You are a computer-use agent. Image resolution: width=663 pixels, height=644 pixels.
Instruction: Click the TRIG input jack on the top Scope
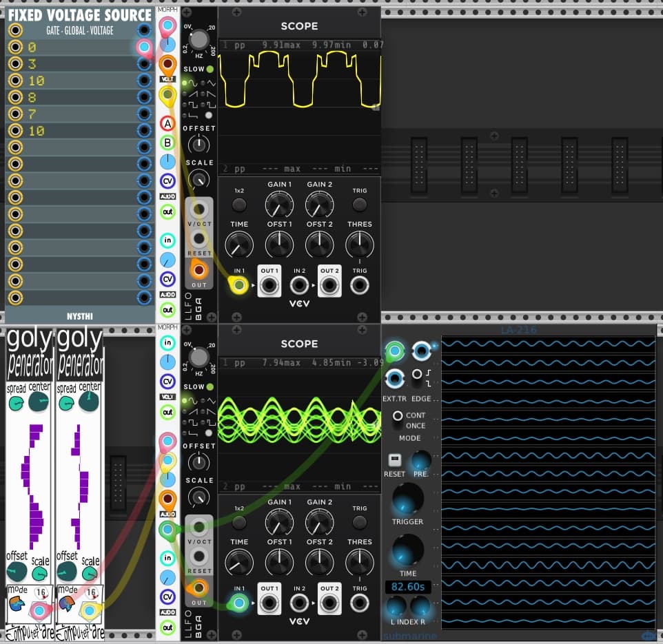coord(360,285)
